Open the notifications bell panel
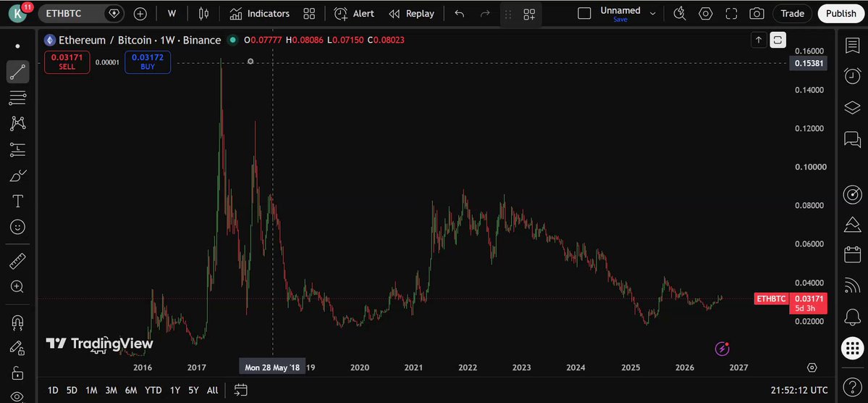868x403 pixels. pos(853,317)
